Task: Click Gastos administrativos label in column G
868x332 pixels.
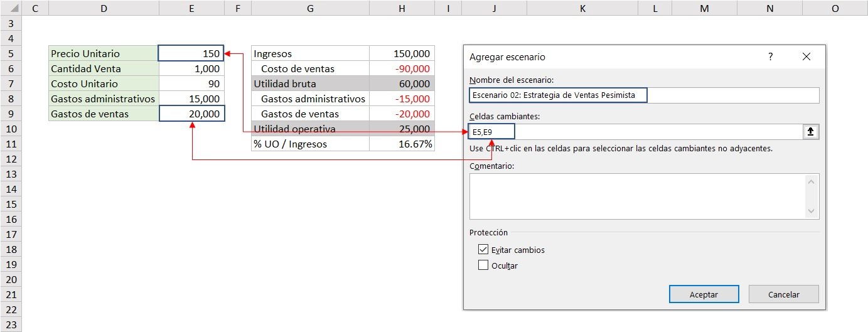Action: point(310,99)
